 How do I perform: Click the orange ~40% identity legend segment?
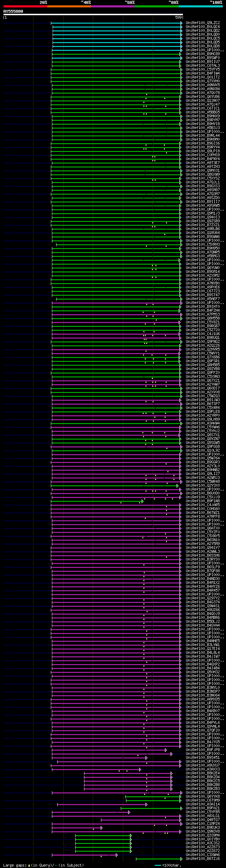click(x=69, y=6)
